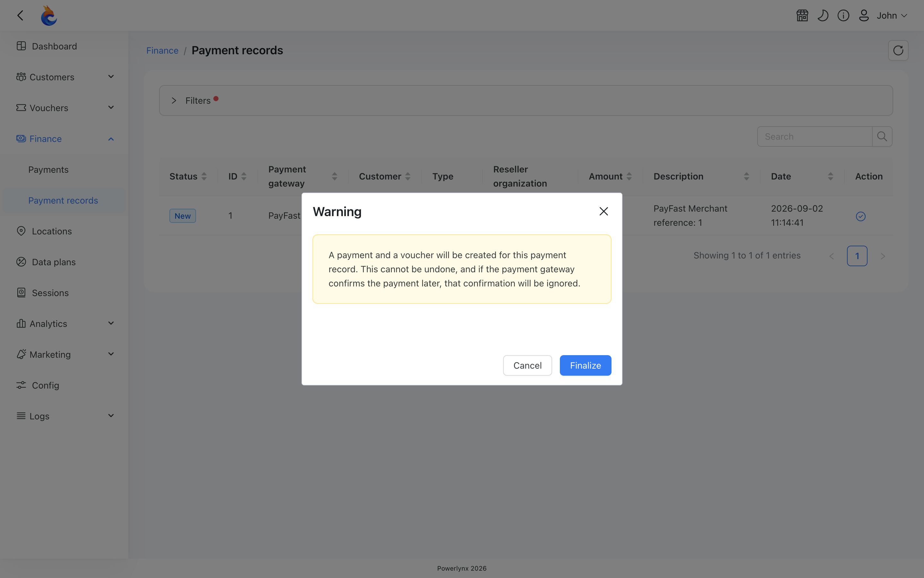The height and width of the screenshot is (578, 924).
Task: Open the Locations page
Action: 64,231
